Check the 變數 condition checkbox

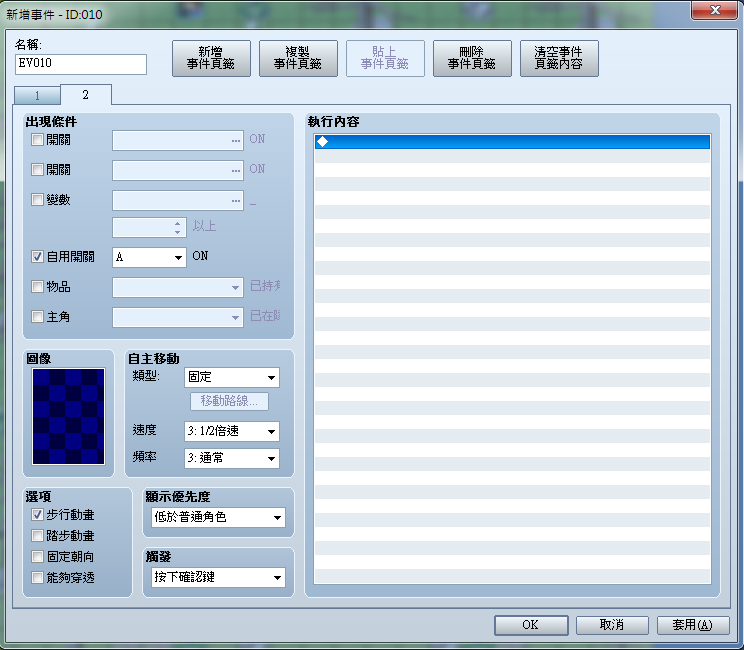pos(37,199)
